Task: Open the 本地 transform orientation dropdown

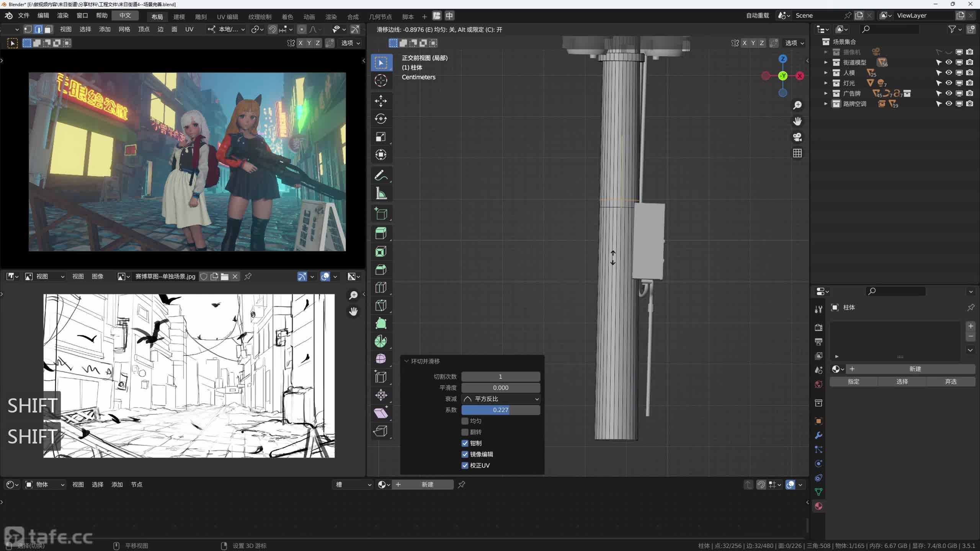Action: point(226,29)
